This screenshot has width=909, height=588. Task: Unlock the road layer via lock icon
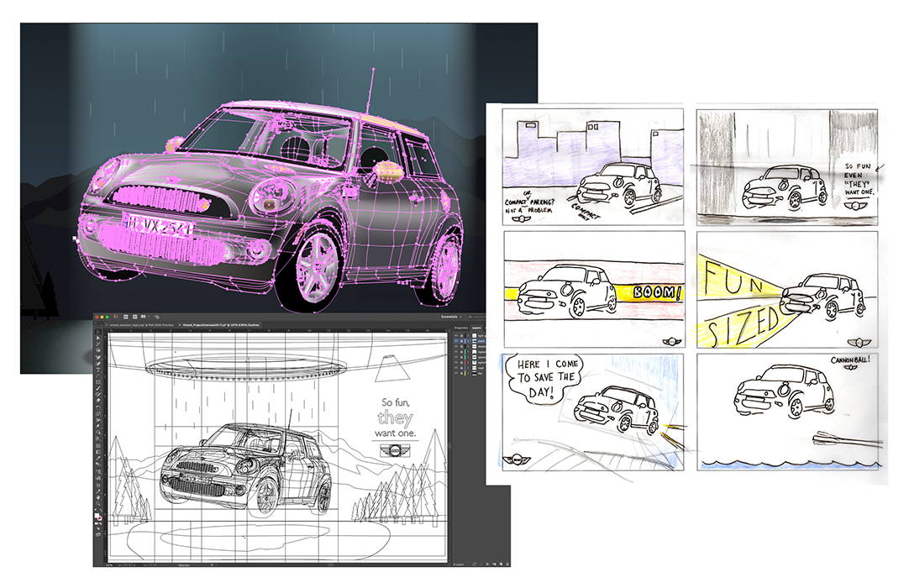(461, 368)
